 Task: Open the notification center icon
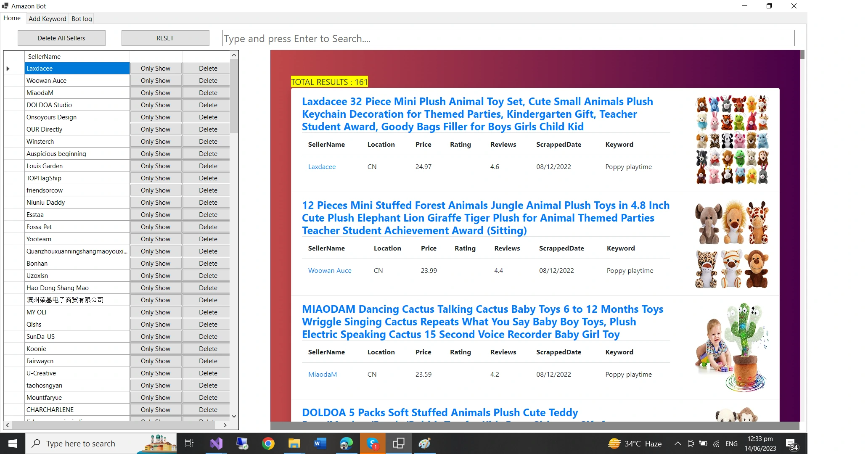pos(791,444)
